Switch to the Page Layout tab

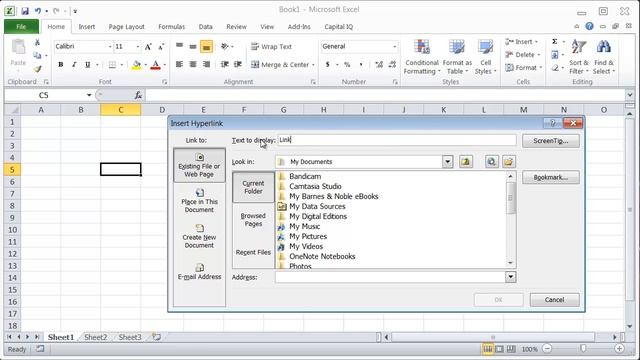point(126,27)
